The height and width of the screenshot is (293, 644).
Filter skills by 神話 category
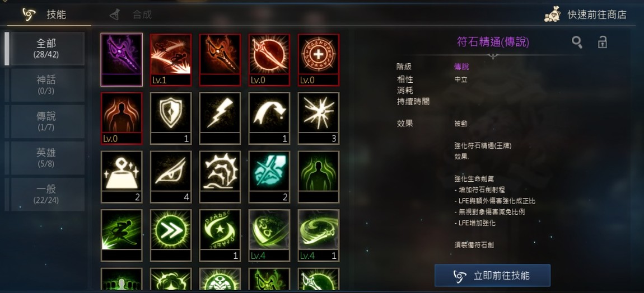[x=46, y=85]
